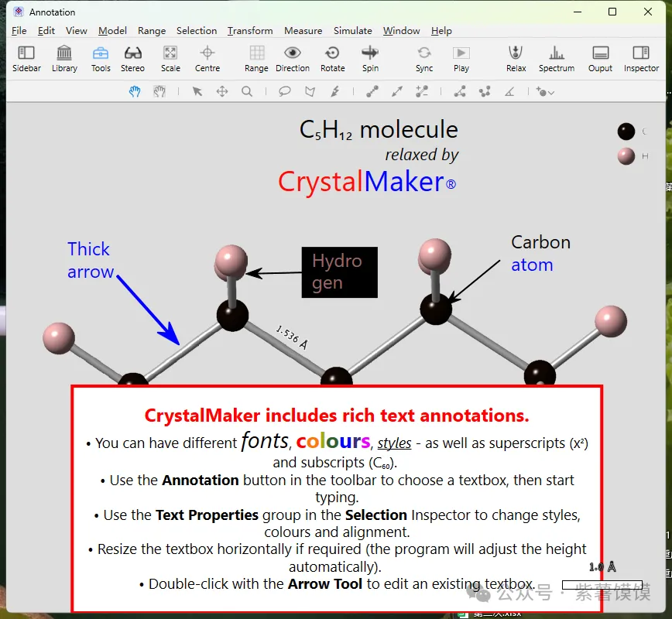Click the Relax structure icon

[x=516, y=59]
